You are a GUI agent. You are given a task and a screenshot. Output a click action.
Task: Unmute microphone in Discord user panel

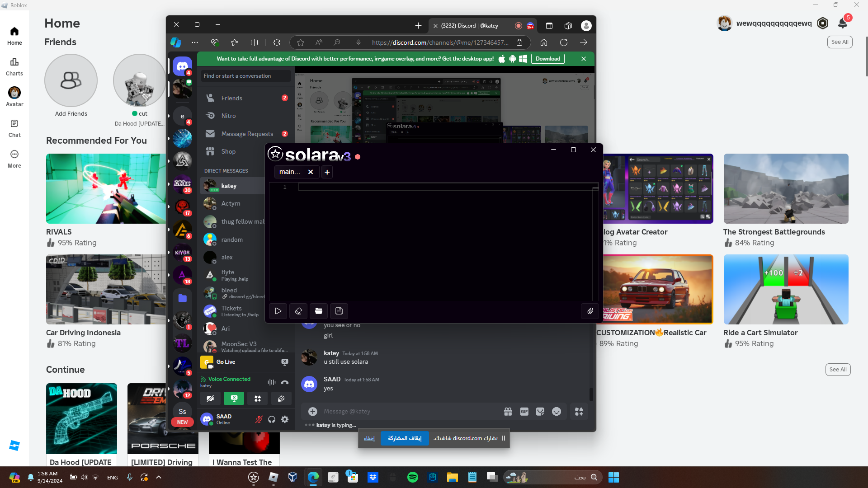[x=259, y=419]
